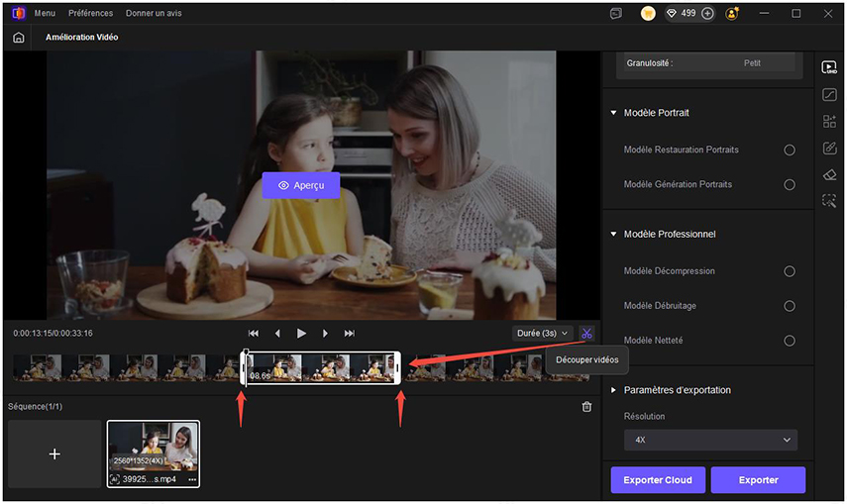Select Modèle Débruitage radio
Viewport: 847px width, 504px height.
click(x=790, y=306)
